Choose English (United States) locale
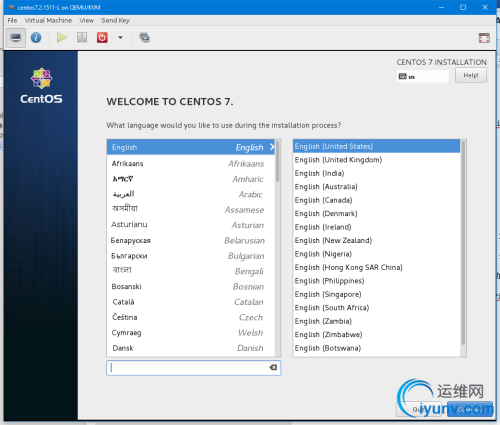500x425 pixels. [x=377, y=146]
